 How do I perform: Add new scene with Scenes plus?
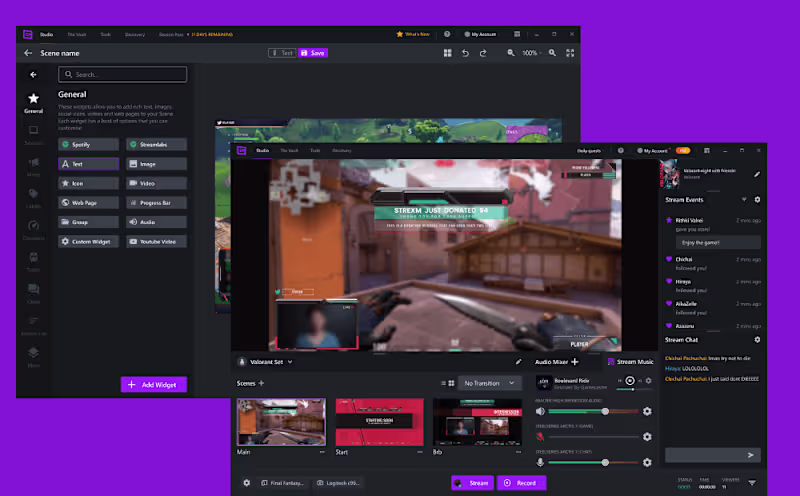[261, 383]
